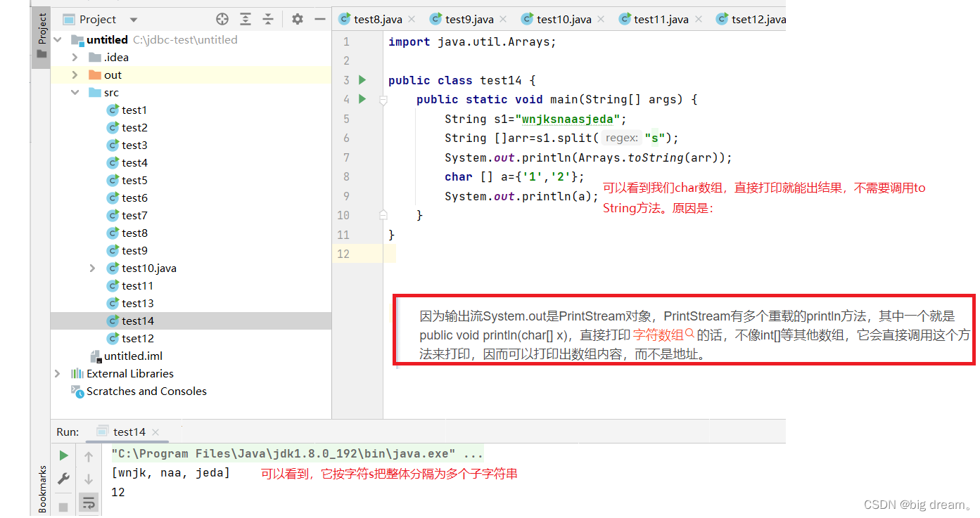Switch to test10.java editor tab

click(564, 20)
